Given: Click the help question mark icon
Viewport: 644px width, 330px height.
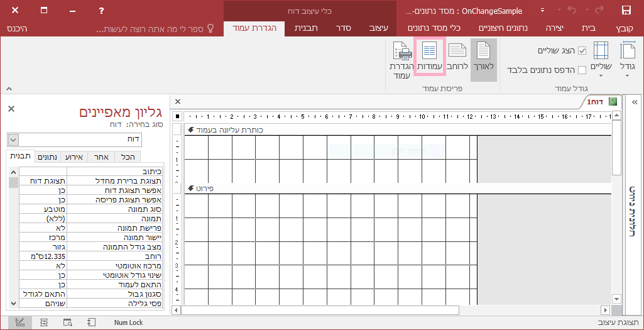Looking at the screenshot, I should click(101, 11).
